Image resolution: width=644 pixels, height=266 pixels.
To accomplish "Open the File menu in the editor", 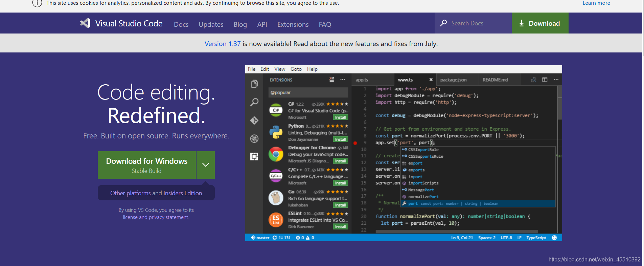I will tap(252, 69).
